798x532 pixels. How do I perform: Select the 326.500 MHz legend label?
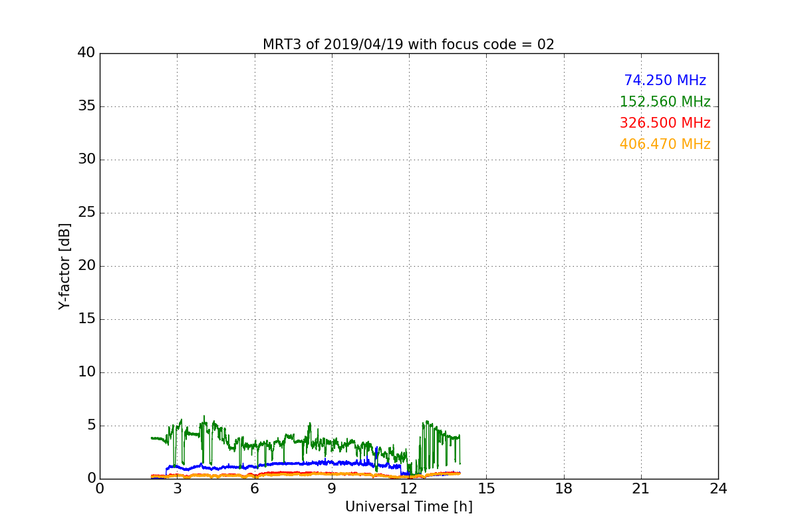[665, 123]
